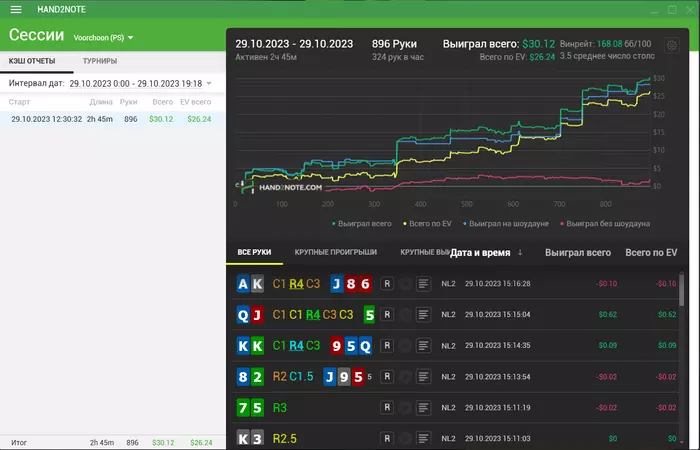Image resolution: width=700 pixels, height=450 pixels.
Task: Sort hands by Дата и время header
Action: pyautogui.click(x=480, y=253)
